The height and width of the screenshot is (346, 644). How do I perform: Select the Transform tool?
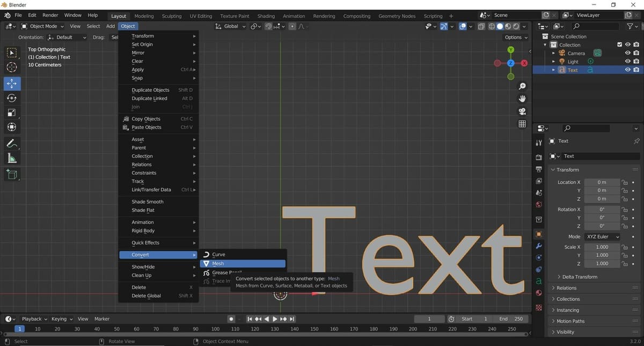[12, 127]
